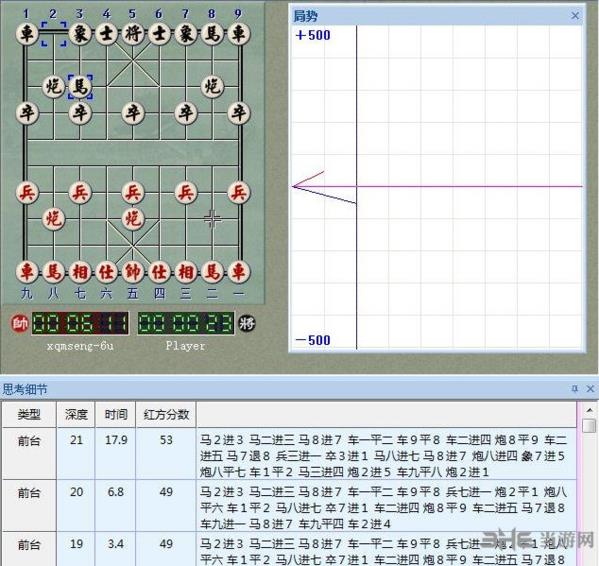Sort by the 深度 column header
The width and height of the screenshot is (599, 566).
pyautogui.click(x=76, y=414)
